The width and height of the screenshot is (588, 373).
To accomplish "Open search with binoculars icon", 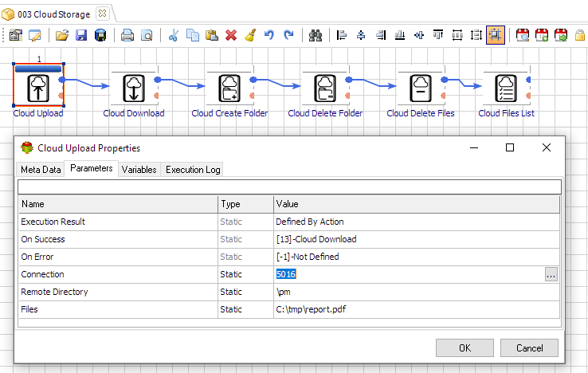I will pyautogui.click(x=316, y=35).
